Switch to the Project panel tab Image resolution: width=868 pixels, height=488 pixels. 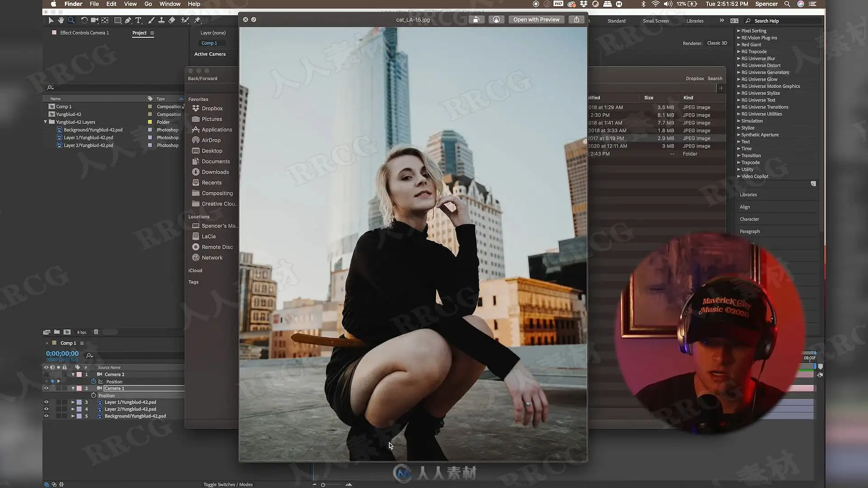(x=139, y=33)
